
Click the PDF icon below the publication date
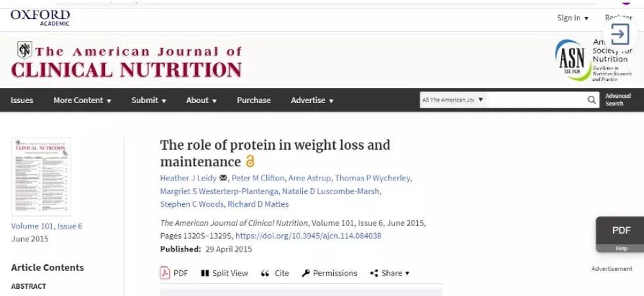click(x=165, y=273)
